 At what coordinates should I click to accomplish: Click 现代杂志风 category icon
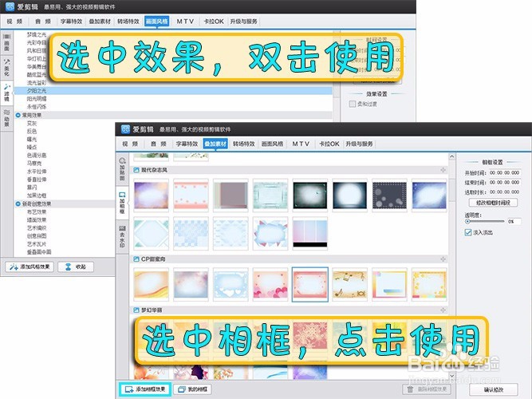[136, 170]
